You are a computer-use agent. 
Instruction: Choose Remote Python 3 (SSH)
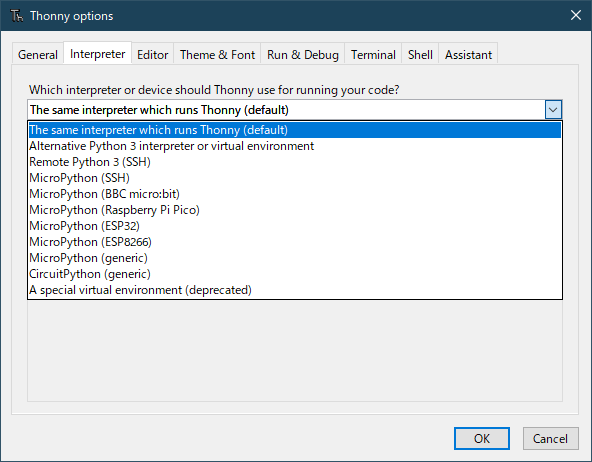295,162
